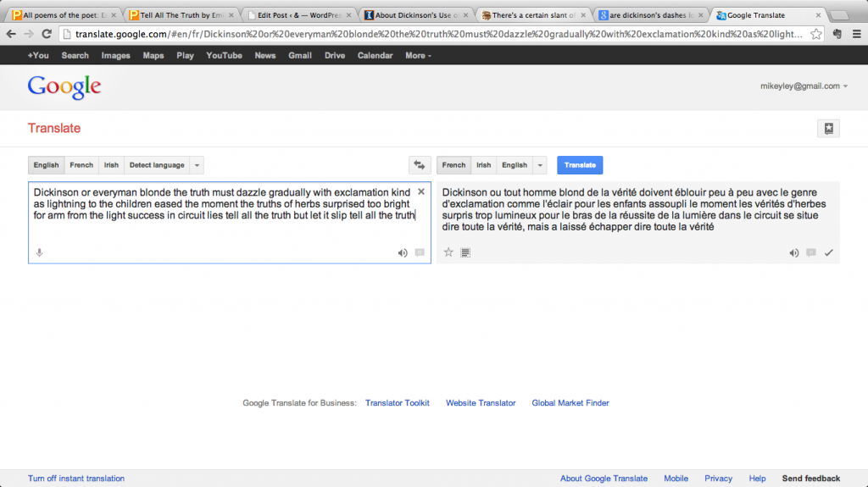The width and height of the screenshot is (868, 487).
Task: Open the Mobile footer link
Action: [x=676, y=479]
